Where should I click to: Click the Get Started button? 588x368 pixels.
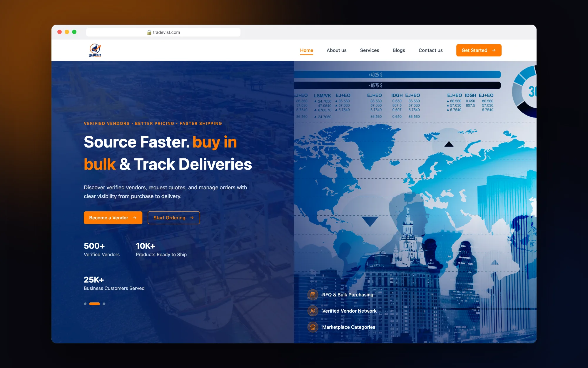click(x=479, y=50)
